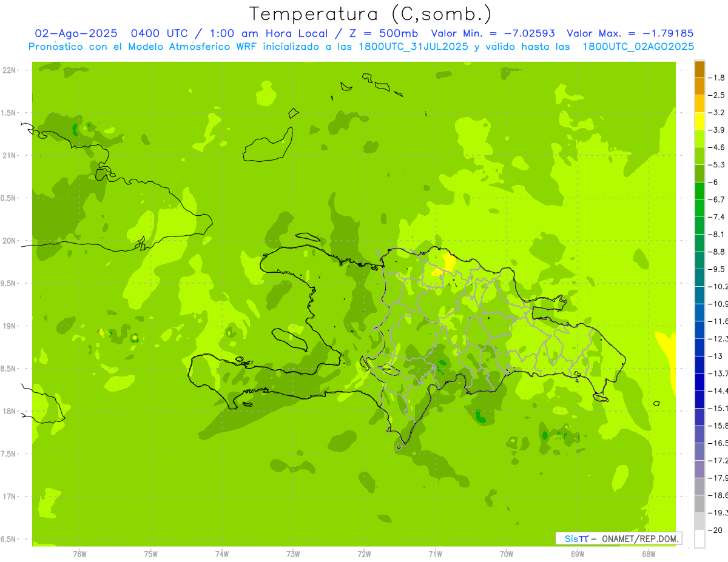Click the colorbar label '-9.5'
Screen dimensions: 728x562
[x=716, y=269]
